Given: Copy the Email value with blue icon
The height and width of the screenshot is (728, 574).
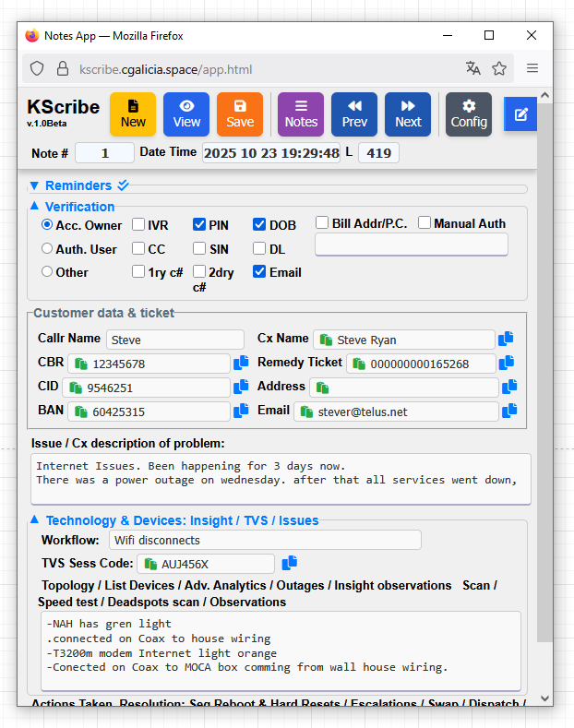Looking at the screenshot, I should (x=509, y=411).
